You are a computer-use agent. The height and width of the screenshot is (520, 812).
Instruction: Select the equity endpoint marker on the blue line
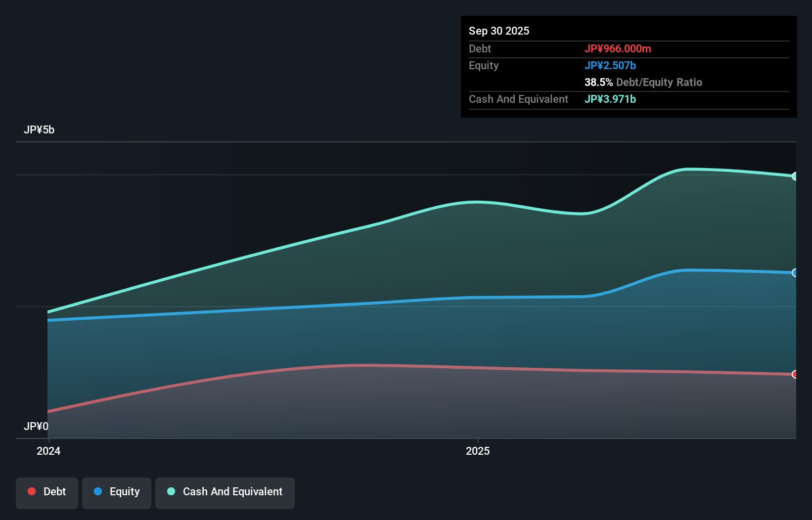click(795, 272)
